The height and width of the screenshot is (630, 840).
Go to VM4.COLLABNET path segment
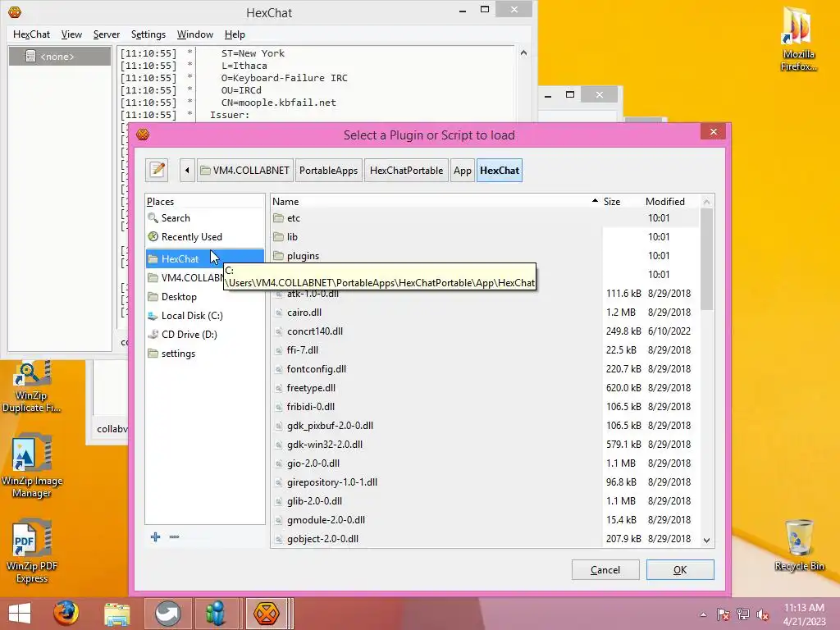pos(244,171)
